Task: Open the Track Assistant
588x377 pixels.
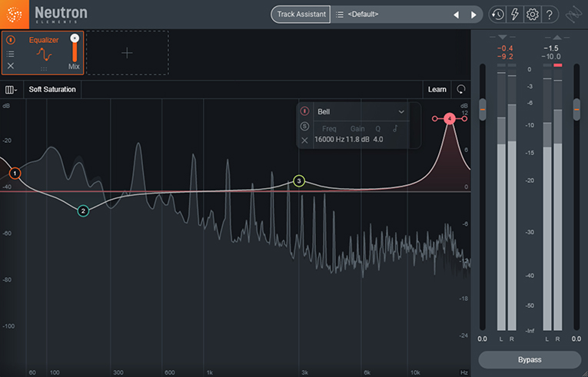Action: 301,15
